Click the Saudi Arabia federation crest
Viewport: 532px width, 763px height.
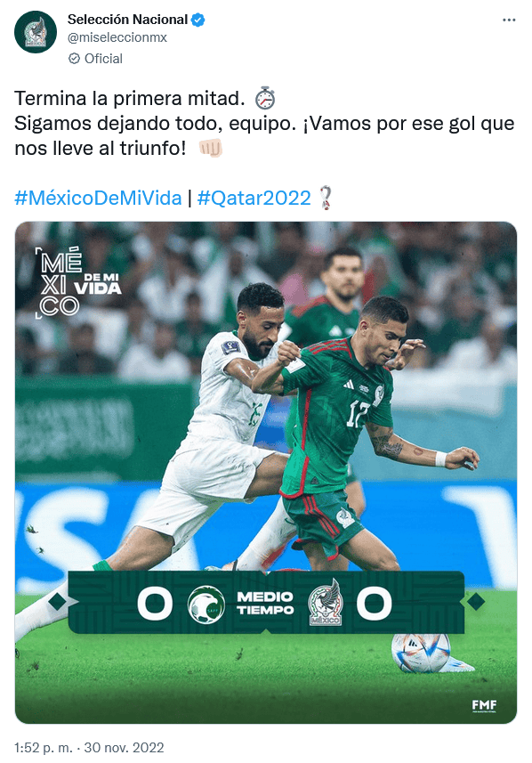point(206,605)
